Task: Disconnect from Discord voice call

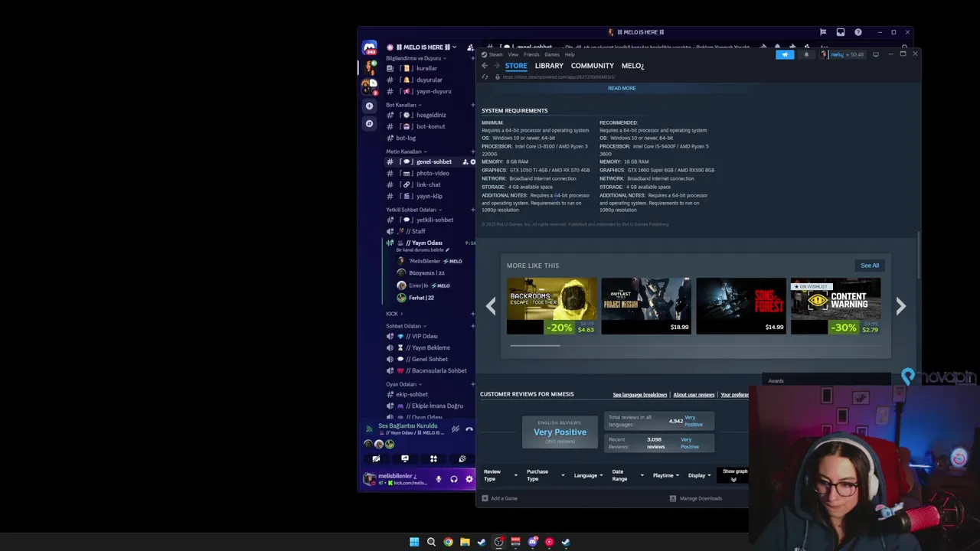Action: click(469, 429)
